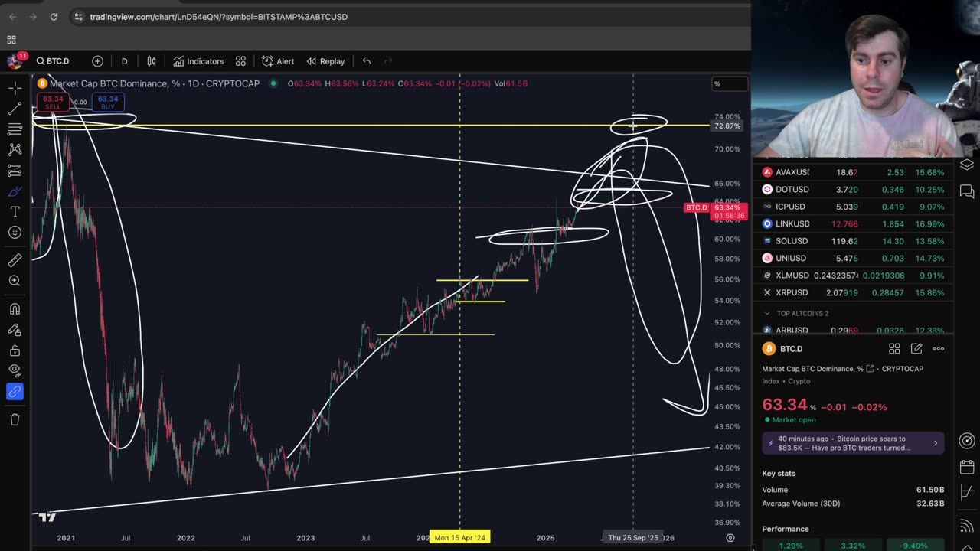Open the Fibonacci and Gann tools

[15, 129]
